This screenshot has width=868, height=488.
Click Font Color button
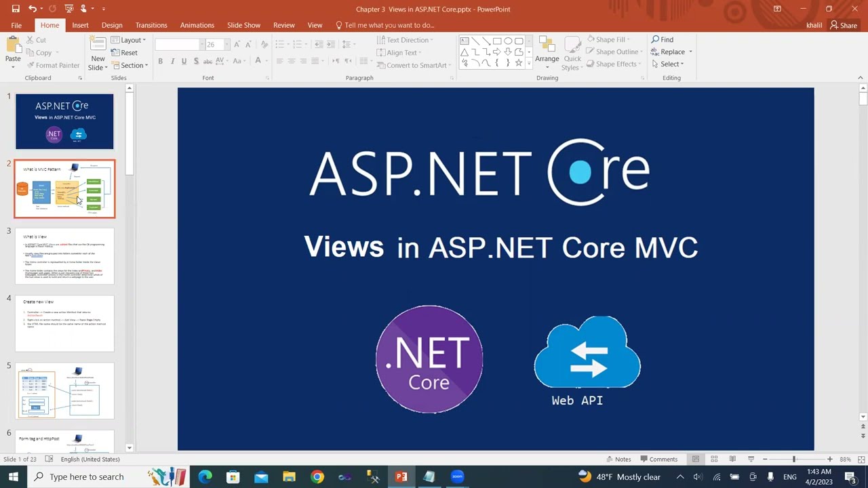pyautogui.click(x=258, y=61)
